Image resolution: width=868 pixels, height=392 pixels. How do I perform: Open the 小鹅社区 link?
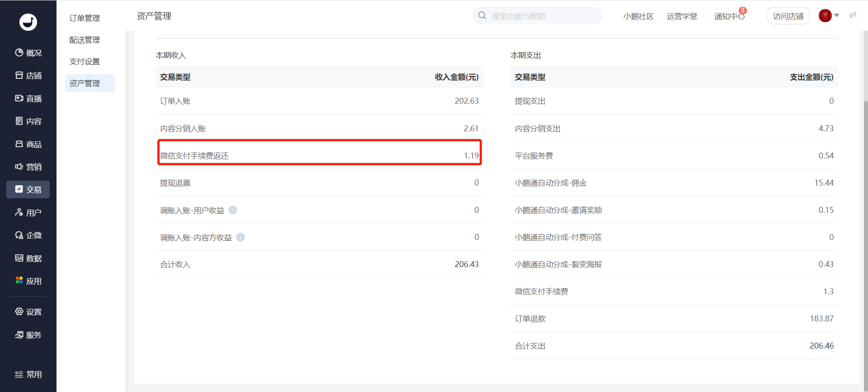638,16
